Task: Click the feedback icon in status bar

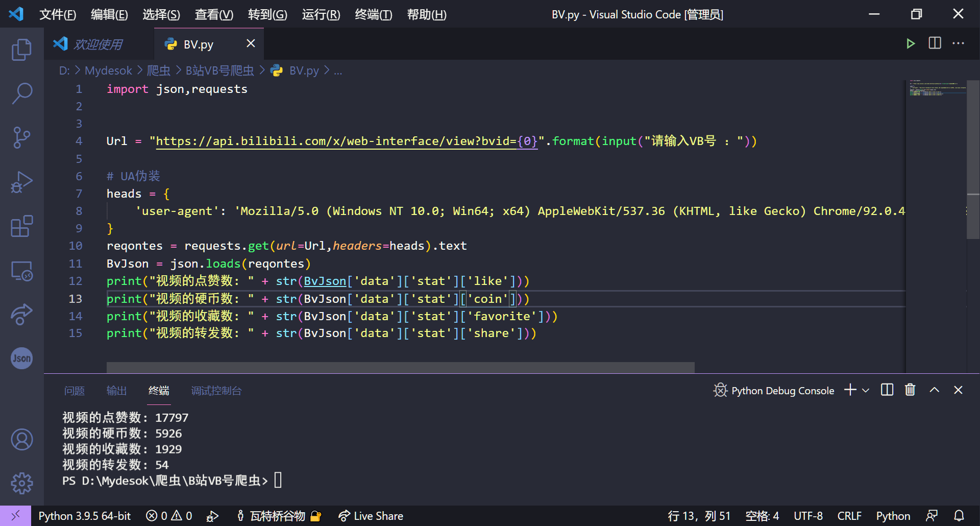Action: [x=932, y=516]
